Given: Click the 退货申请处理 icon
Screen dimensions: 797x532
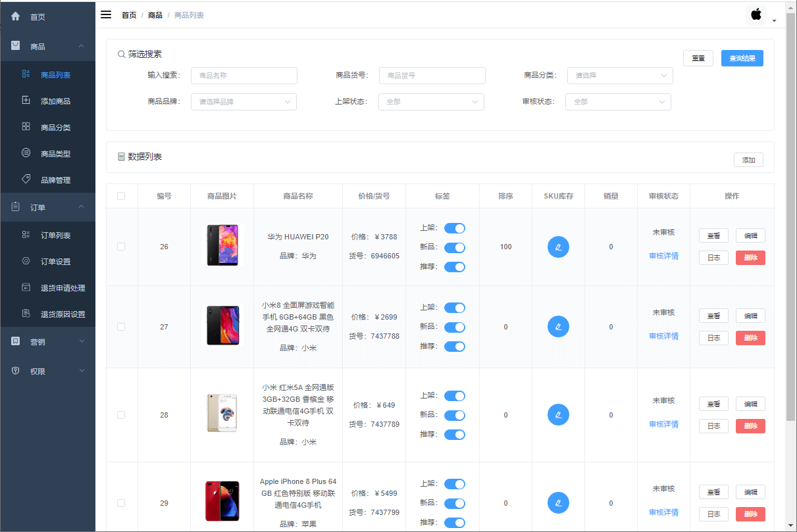Looking at the screenshot, I should [x=26, y=287].
